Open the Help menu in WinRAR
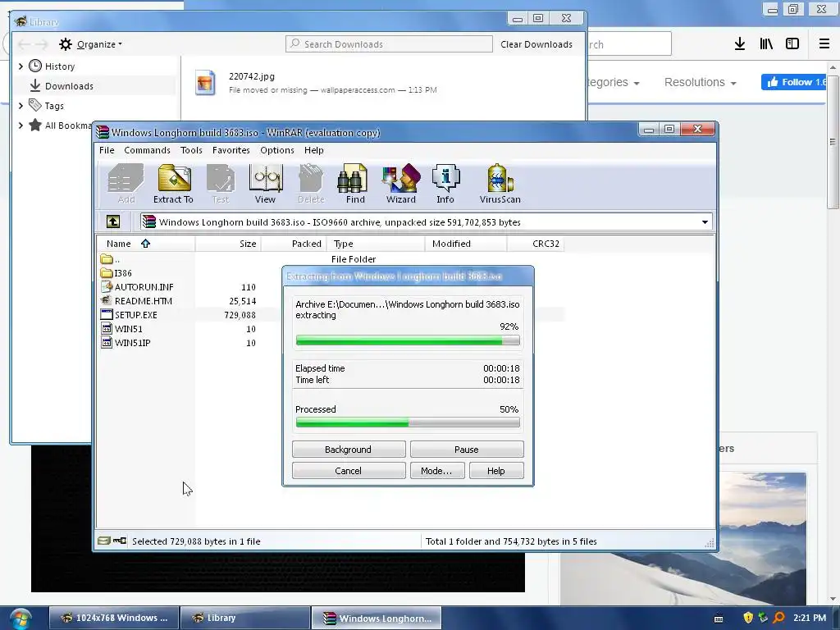The image size is (840, 630). click(x=314, y=150)
